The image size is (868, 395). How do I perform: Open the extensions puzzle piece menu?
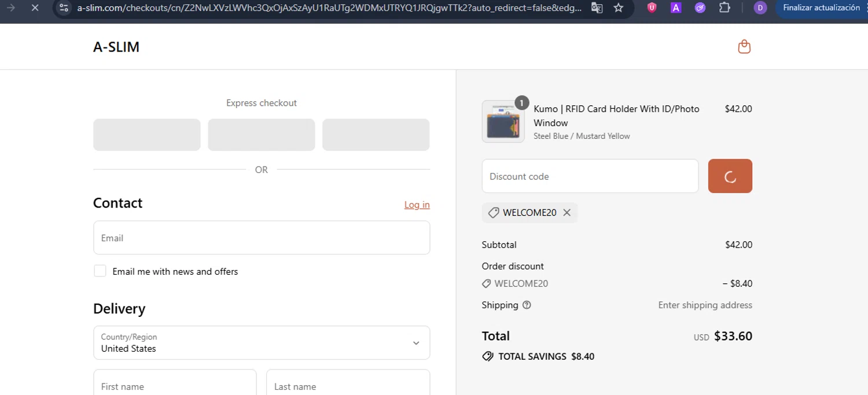(724, 8)
